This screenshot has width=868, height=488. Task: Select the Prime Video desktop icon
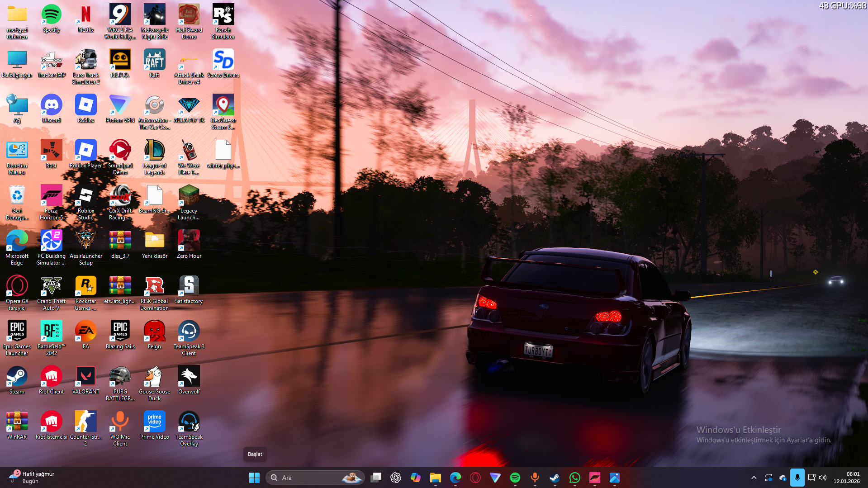155,426
